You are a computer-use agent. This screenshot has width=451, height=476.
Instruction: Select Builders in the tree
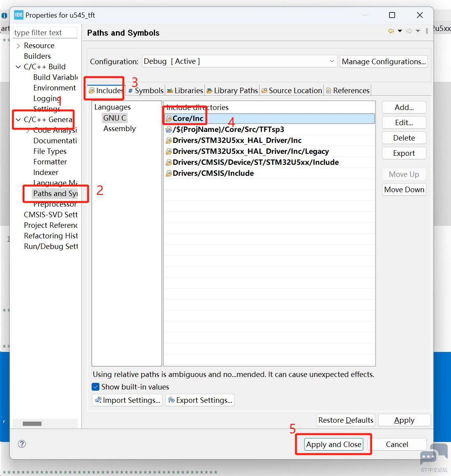(x=37, y=56)
